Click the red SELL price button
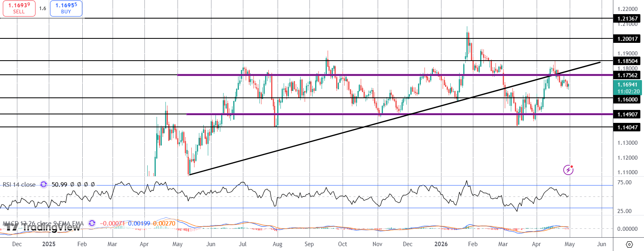644x251 pixels. [x=19, y=8]
